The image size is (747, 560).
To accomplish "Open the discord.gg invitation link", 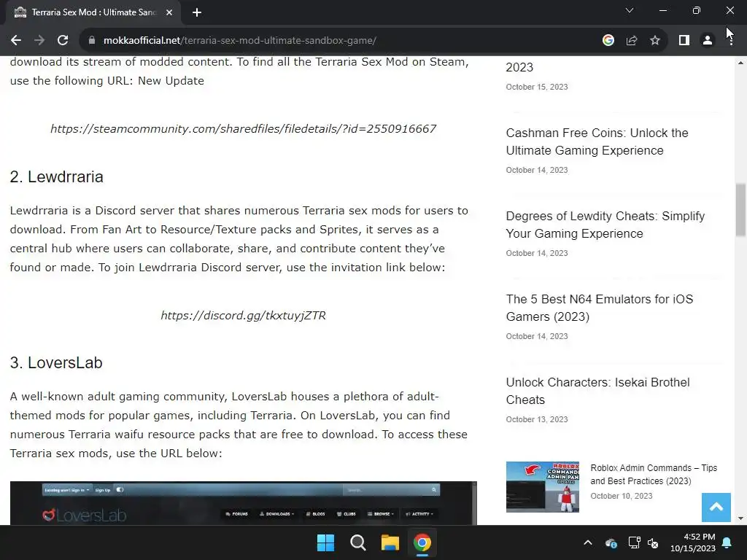I will (x=243, y=315).
